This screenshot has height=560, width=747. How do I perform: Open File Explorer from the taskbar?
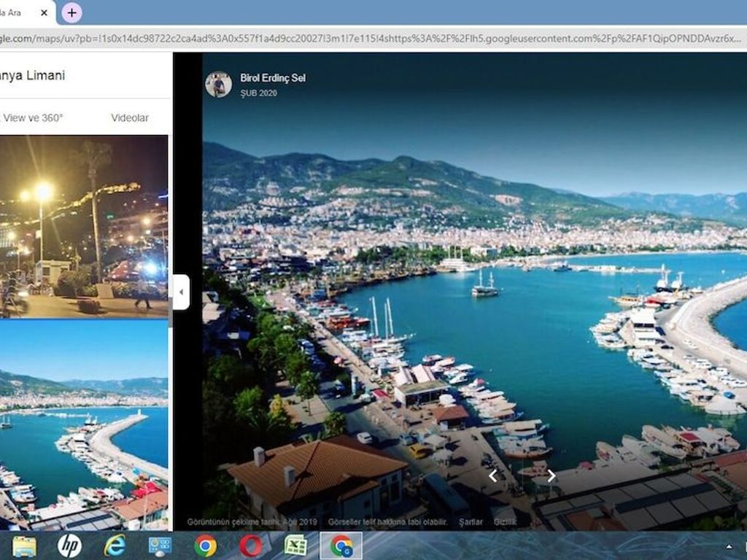click(x=24, y=546)
